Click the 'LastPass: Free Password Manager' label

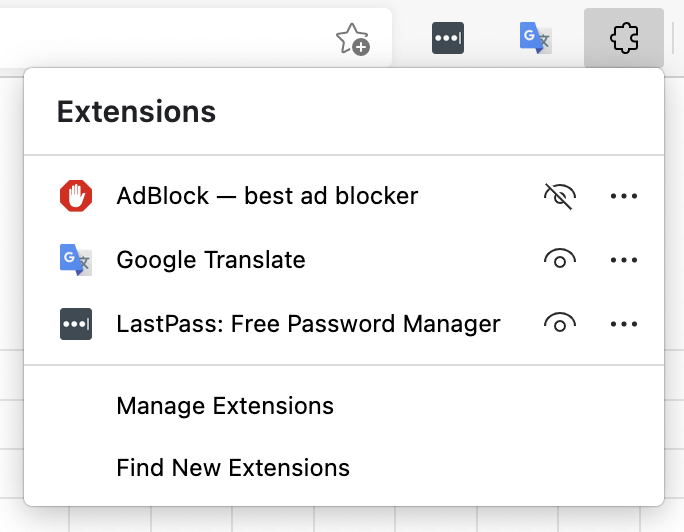click(308, 324)
